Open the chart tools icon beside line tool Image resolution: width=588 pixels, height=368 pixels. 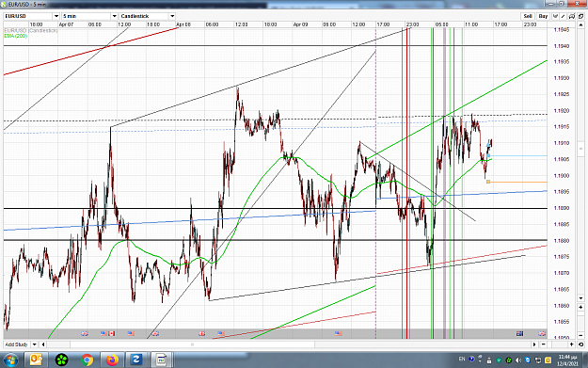[572, 16]
